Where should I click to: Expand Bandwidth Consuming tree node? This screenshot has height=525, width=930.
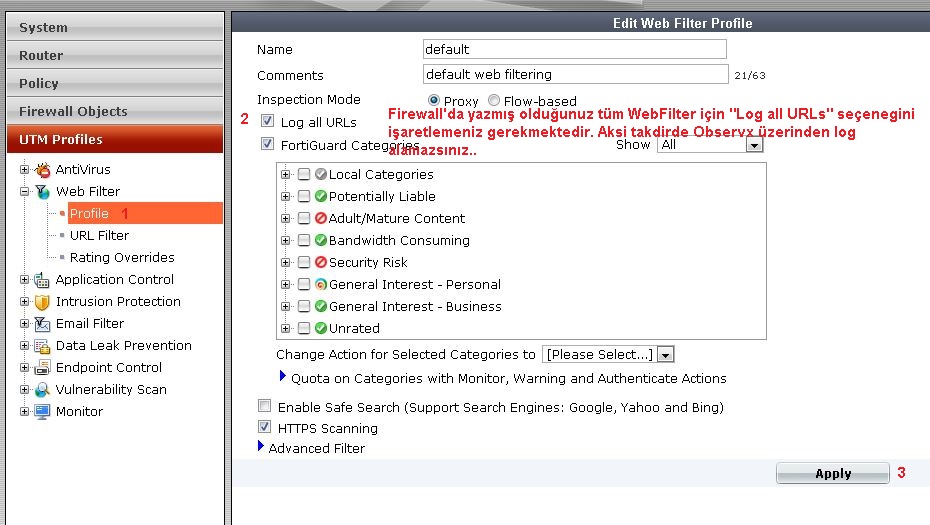click(x=285, y=240)
